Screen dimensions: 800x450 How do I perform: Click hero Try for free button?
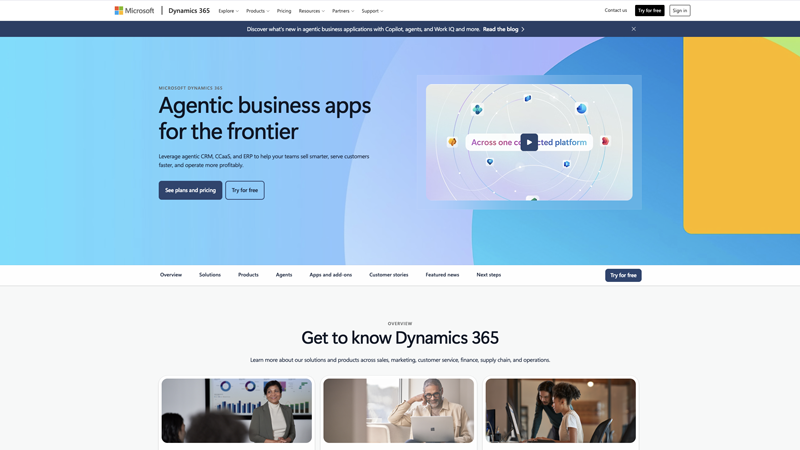click(245, 190)
